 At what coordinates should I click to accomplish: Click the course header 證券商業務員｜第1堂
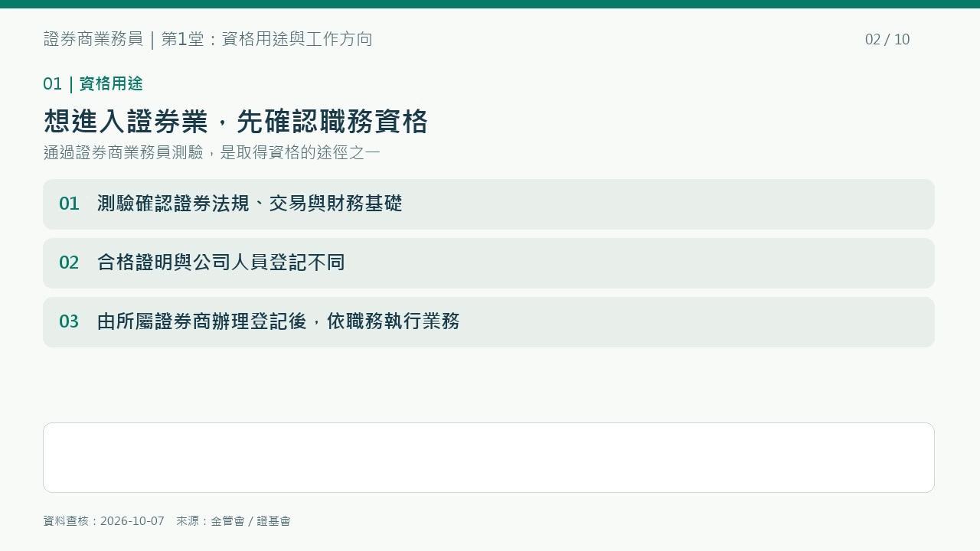tap(207, 39)
